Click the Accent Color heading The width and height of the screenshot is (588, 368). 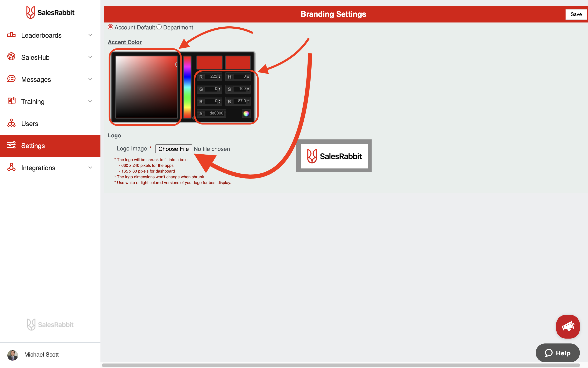[125, 42]
